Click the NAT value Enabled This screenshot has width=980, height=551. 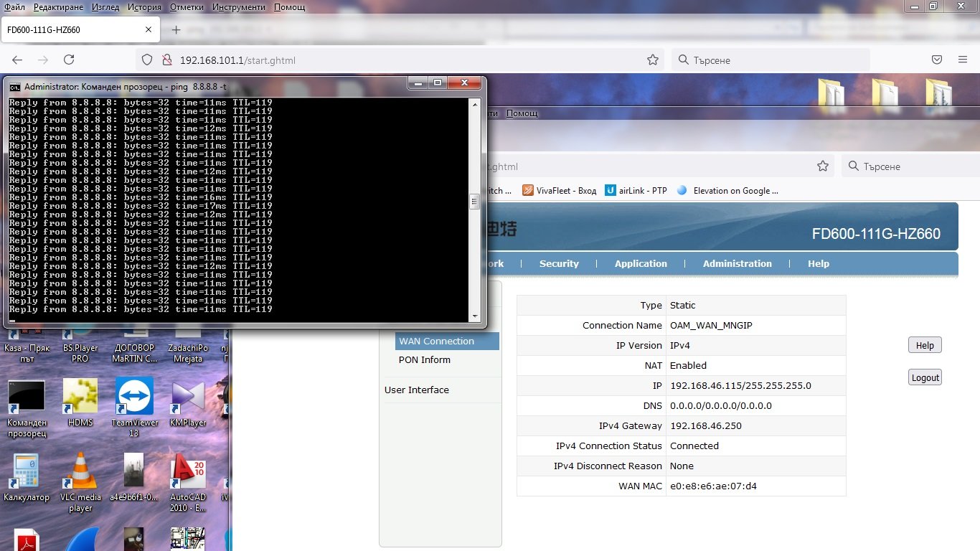pyautogui.click(x=688, y=365)
